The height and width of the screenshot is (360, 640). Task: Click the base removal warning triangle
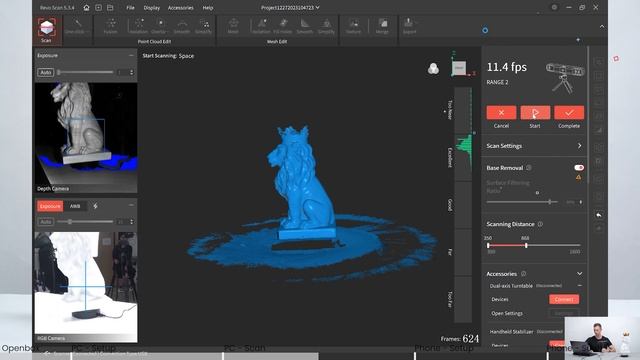[x=578, y=177]
